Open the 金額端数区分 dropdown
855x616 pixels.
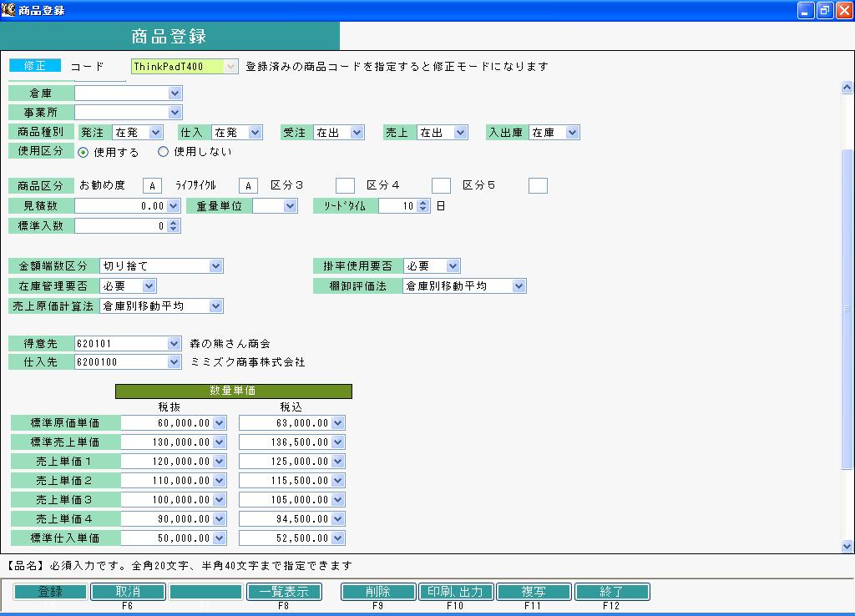[x=216, y=266]
